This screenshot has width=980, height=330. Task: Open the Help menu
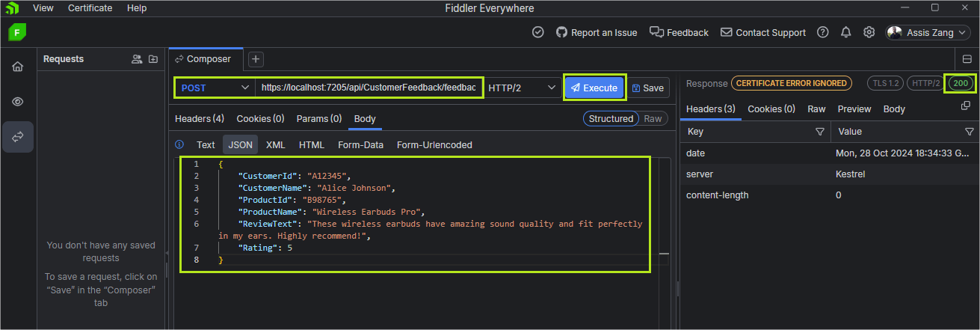click(137, 7)
